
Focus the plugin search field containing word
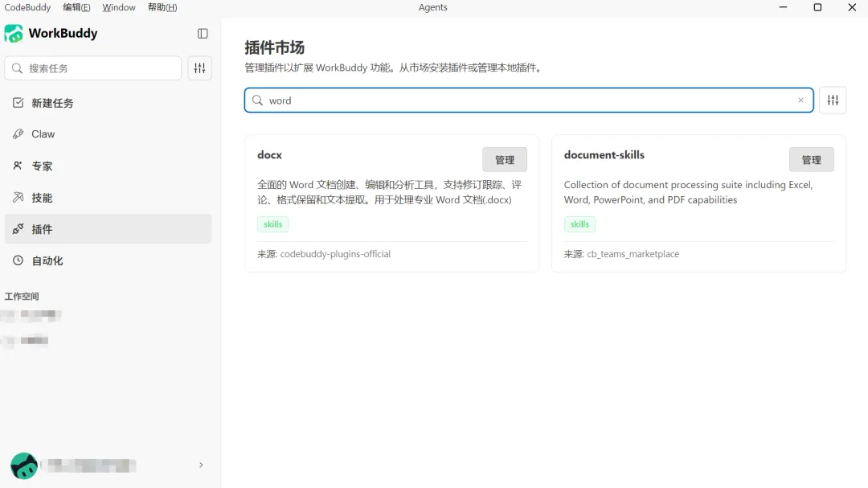(x=529, y=100)
